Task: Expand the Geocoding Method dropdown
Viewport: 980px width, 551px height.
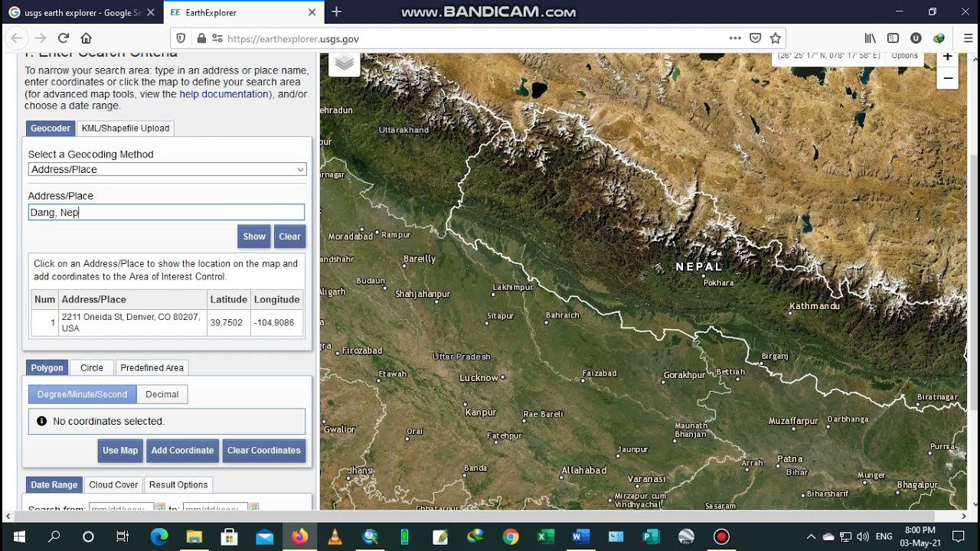Action: pyautogui.click(x=168, y=169)
